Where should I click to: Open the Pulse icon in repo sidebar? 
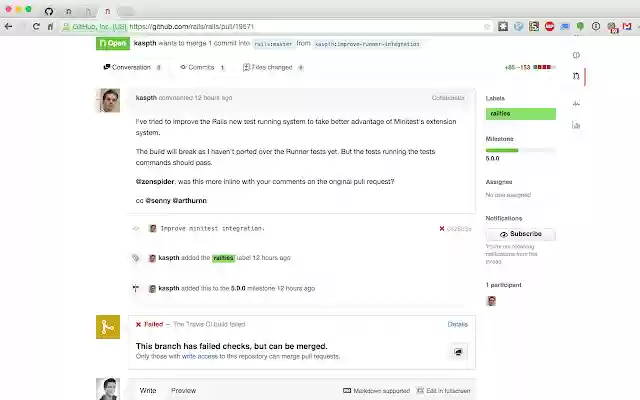576,104
